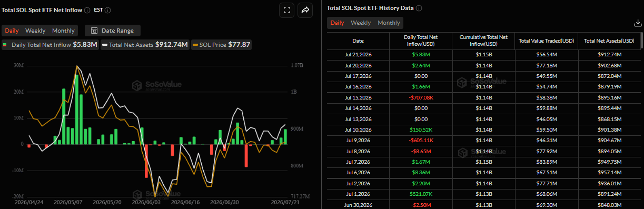
Task: Click the $56.54M value traded cell
Action: click(x=547, y=55)
